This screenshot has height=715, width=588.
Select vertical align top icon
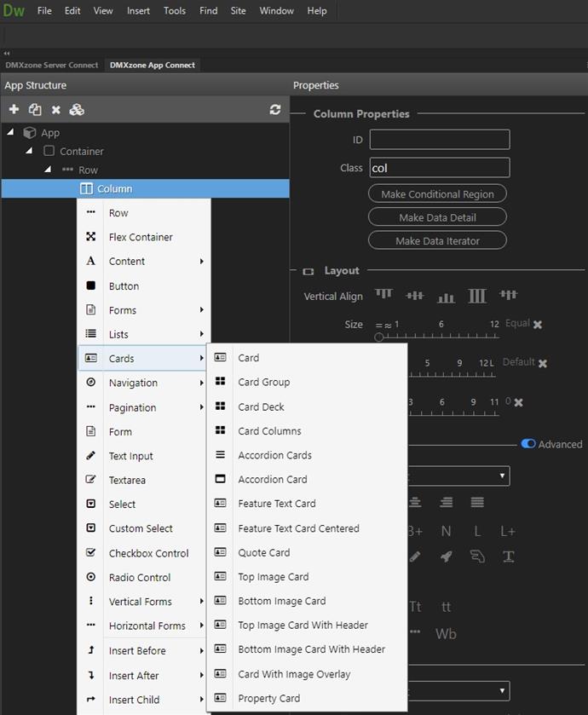[383, 294]
